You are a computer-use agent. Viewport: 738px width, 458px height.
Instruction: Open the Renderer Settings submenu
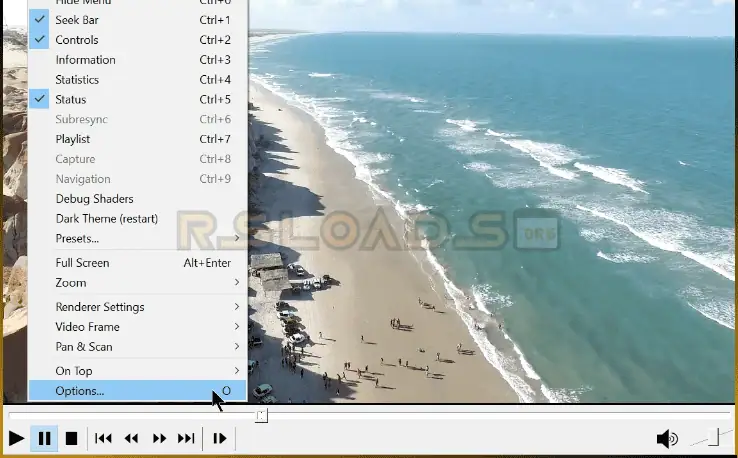pos(137,307)
